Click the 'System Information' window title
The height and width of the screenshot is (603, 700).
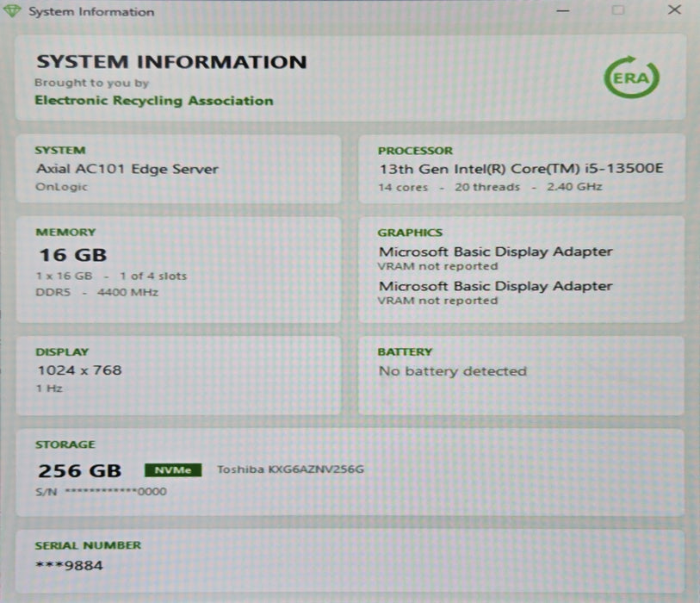91,11
